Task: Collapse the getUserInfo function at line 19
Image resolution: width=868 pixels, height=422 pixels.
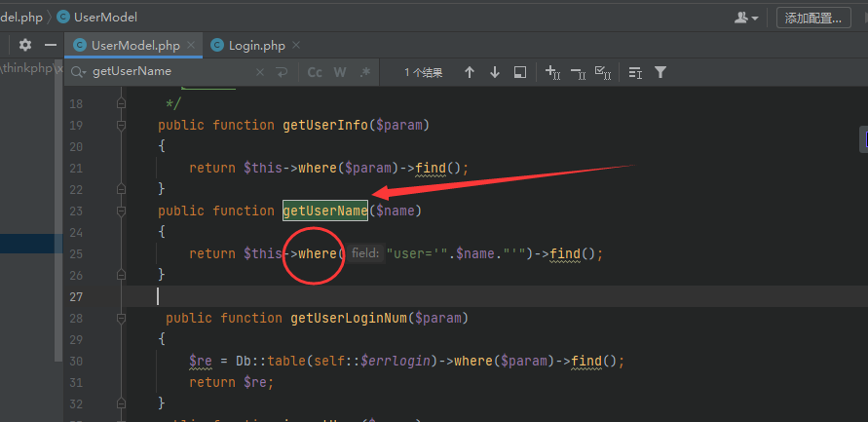Action: tap(121, 125)
